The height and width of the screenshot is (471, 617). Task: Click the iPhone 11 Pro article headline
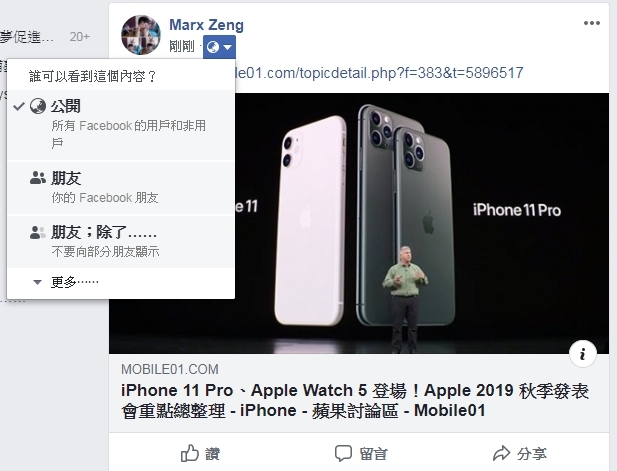(x=355, y=401)
